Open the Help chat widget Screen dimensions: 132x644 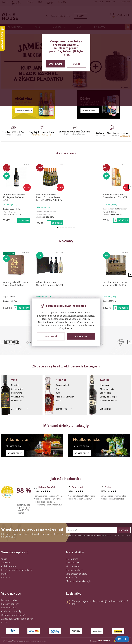click(x=122, y=638)
